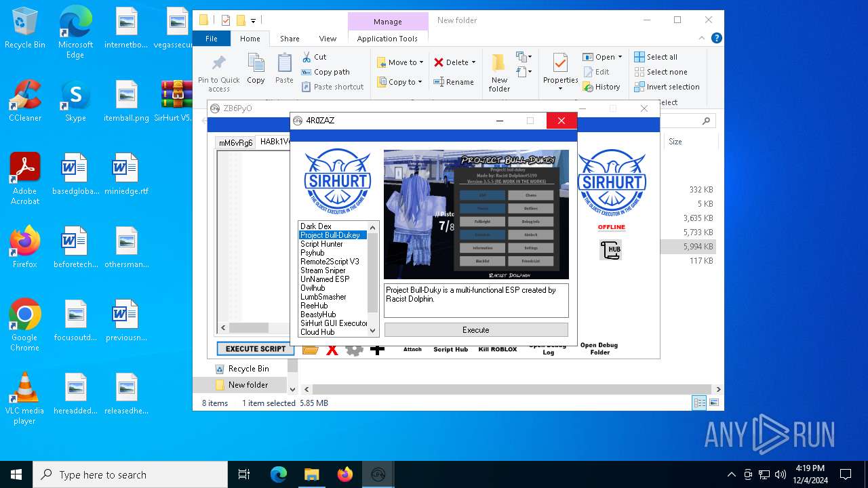Screen dimensions: 868x488
Task: Click scroll down arrow of script list
Action: pyautogui.click(x=372, y=331)
